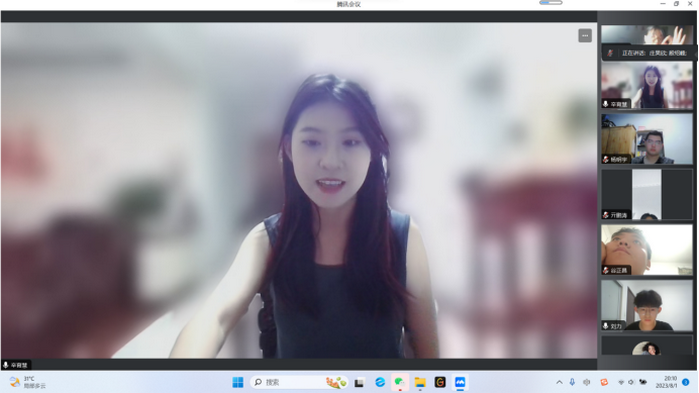The height and width of the screenshot is (393, 699).
Task: Click the muted mic icon in speaking bar
Action: (610, 53)
